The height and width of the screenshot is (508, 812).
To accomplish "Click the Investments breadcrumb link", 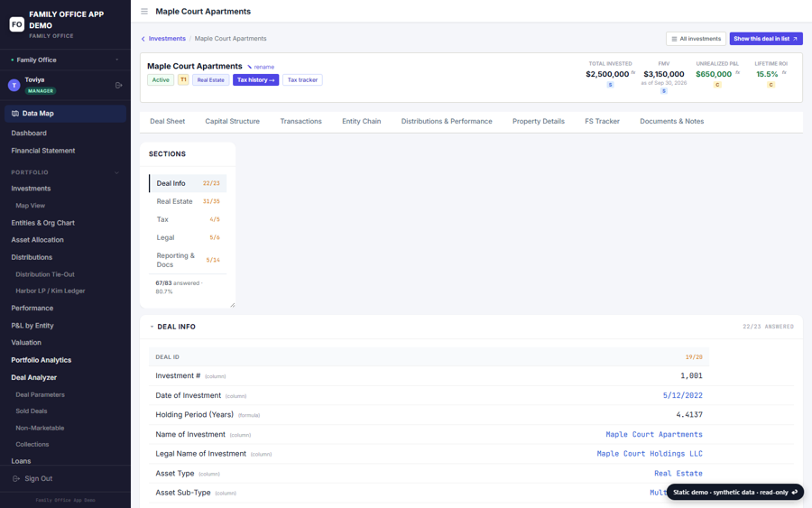I will point(167,39).
